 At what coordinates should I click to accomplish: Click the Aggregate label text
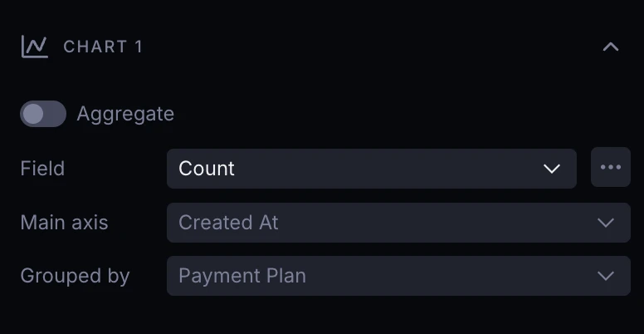pyautogui.click(x=125, y=114)
